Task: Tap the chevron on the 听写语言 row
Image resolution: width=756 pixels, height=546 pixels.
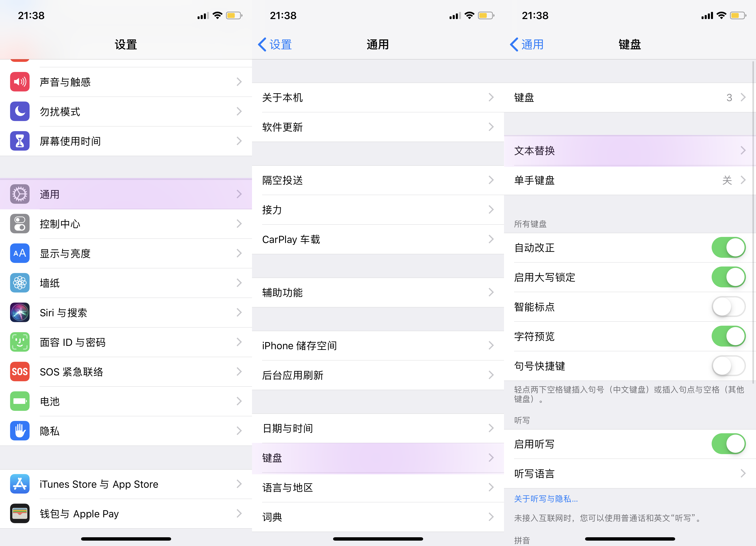Action: coord(743,473)
